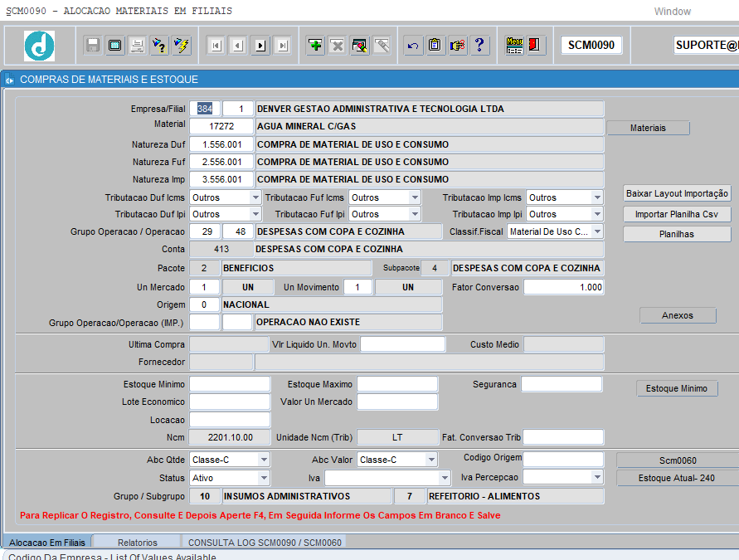Viewport: 739px width, 560px height.
Task: Click the Seguranca input field
Action: (562, 384)
